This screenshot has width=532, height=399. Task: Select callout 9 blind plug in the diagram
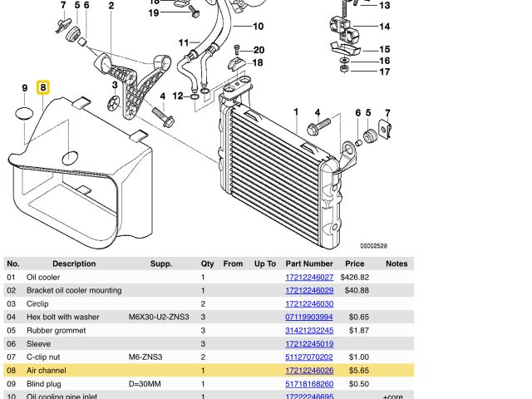(25, 87)
